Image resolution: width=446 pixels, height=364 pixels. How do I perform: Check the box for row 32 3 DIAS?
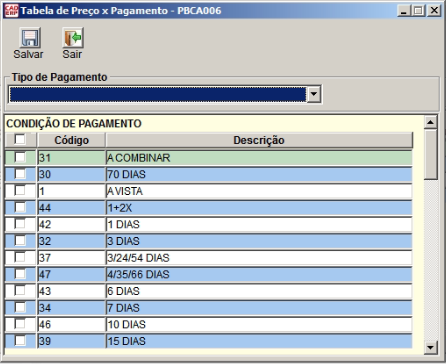click(x=20, y=241)
